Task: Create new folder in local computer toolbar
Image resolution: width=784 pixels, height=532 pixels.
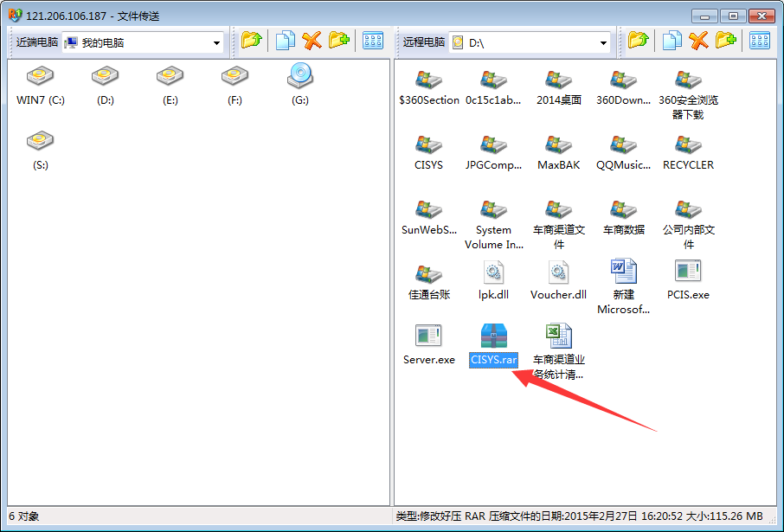Action: pyautogui.click(x=339, y=41)
